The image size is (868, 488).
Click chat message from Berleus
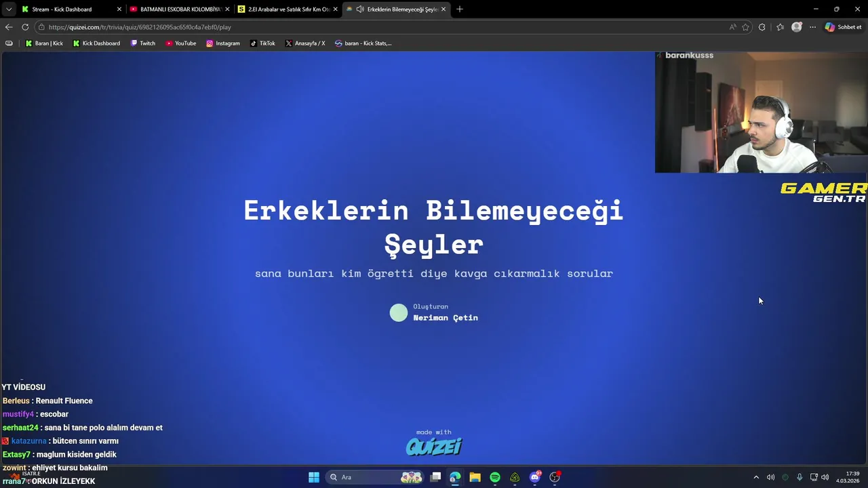pos(47,401)
